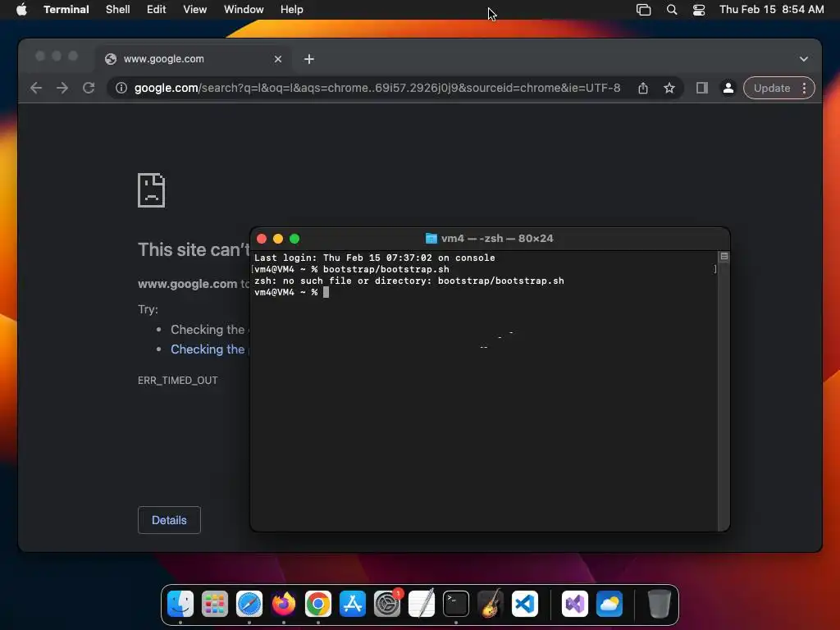Open Trash from the Dock

point(660,605)
